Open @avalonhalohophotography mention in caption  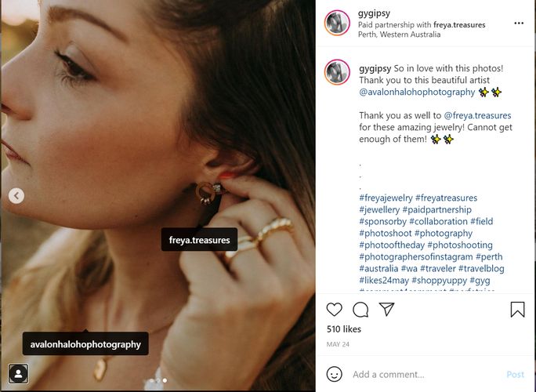[x=417, y=92]
